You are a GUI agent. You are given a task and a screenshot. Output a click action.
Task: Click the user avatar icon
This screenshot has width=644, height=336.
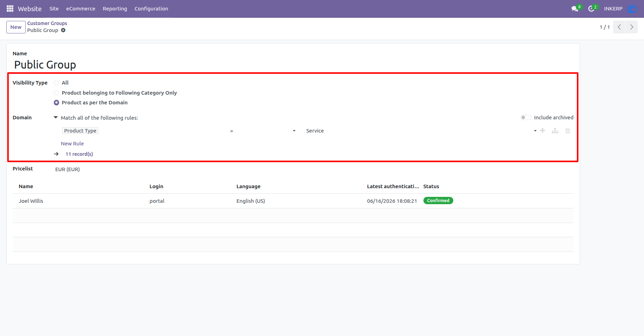(x=632, y=9)
